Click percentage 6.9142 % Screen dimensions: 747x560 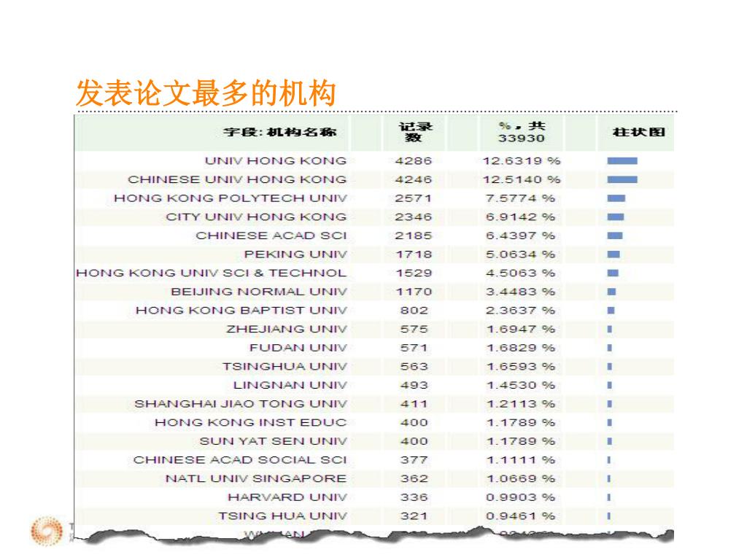(521, 217)
